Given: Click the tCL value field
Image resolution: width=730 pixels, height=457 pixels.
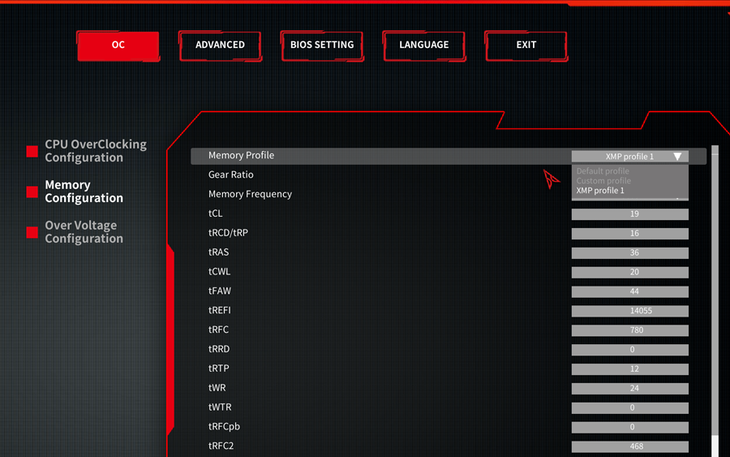Looking at the screenshot, I should click(630, 214).
